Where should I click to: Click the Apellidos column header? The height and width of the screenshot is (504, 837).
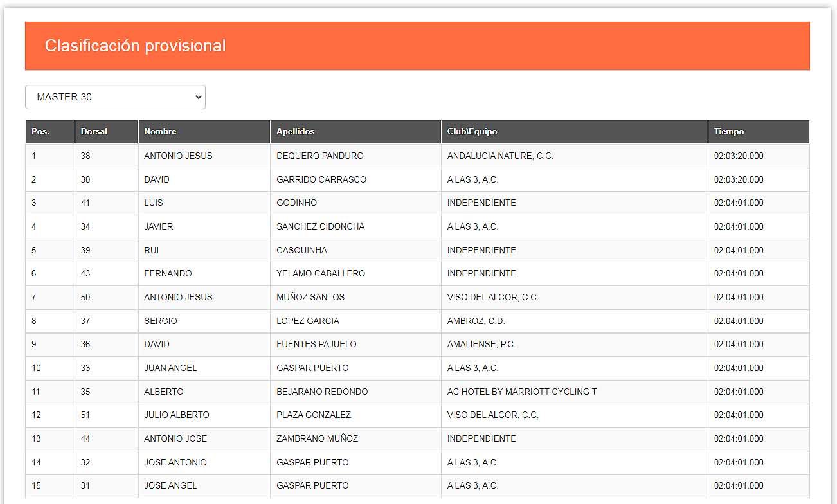355,131
